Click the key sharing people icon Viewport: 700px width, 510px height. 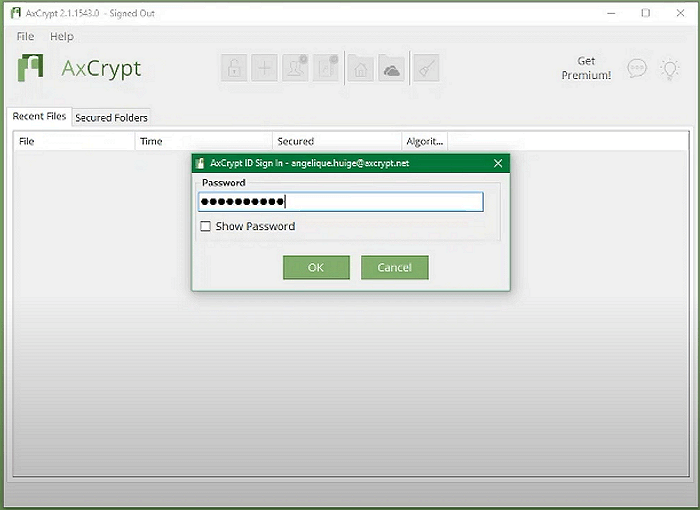295,68
